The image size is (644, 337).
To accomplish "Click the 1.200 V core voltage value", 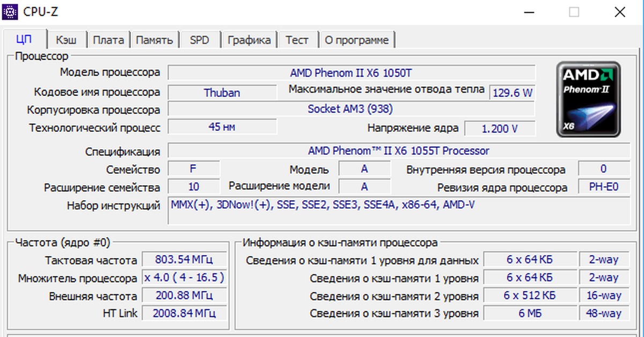I will [x=500, y=128].
